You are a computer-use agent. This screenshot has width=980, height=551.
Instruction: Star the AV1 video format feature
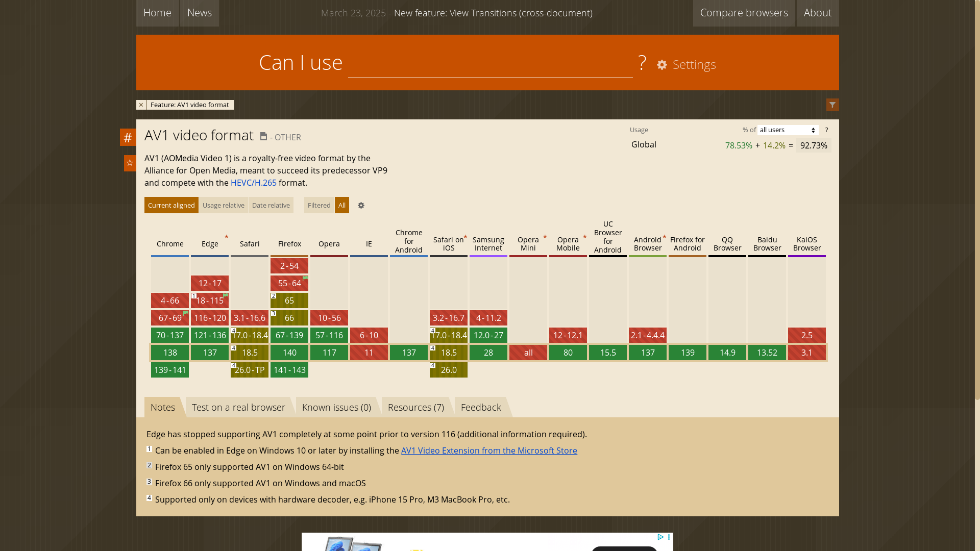(x=130, y=163)
